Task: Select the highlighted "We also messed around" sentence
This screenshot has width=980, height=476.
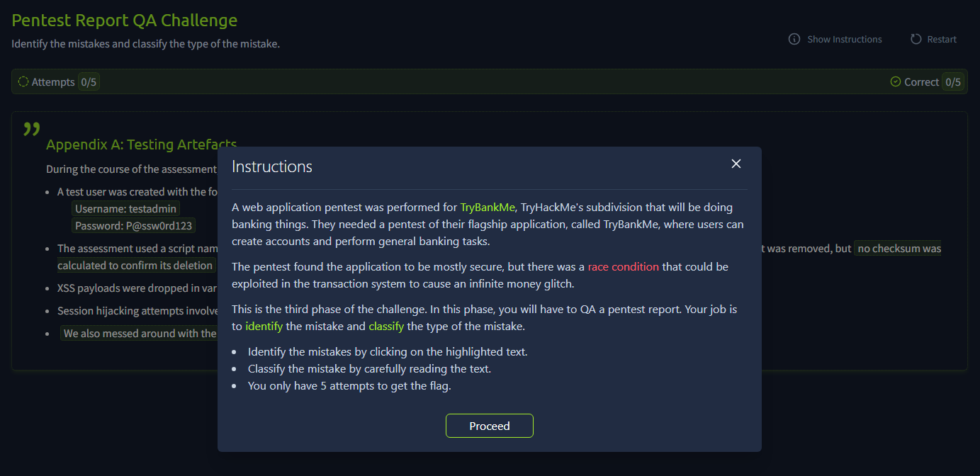Action: 139,334
